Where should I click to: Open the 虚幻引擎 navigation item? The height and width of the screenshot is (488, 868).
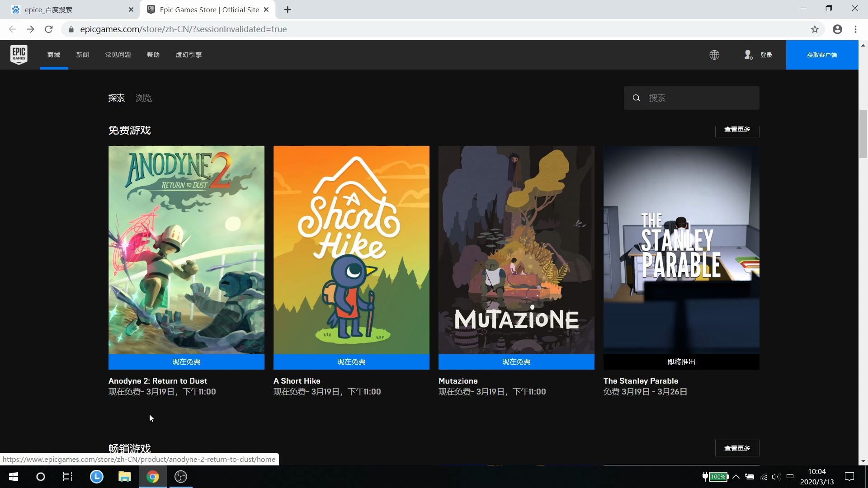click(189, 55)
